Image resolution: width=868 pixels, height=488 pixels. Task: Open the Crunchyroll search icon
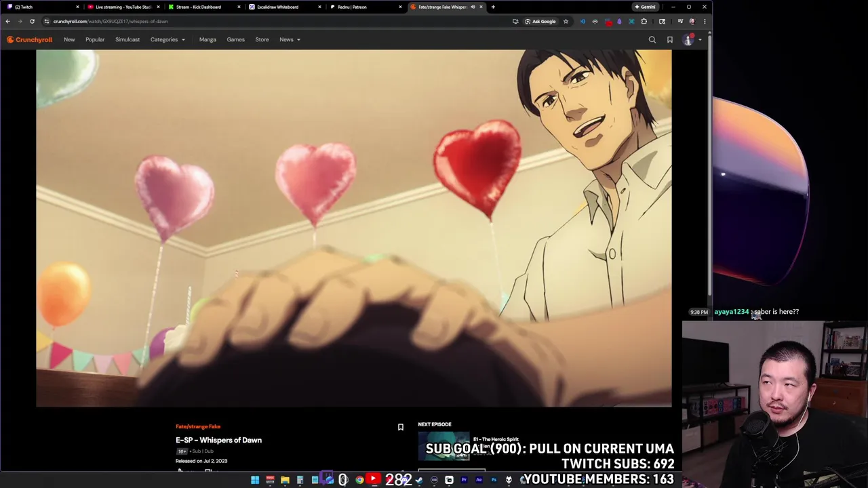[652, 40]
